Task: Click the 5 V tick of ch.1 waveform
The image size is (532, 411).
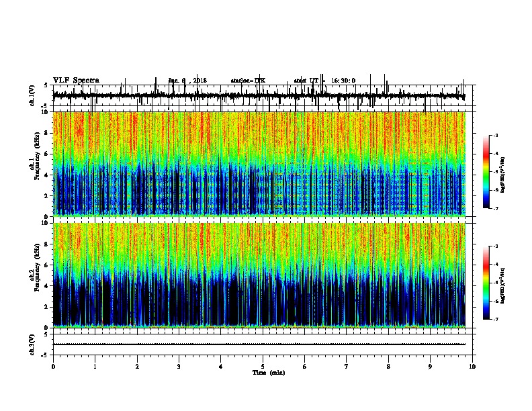Action: [46, 85]
